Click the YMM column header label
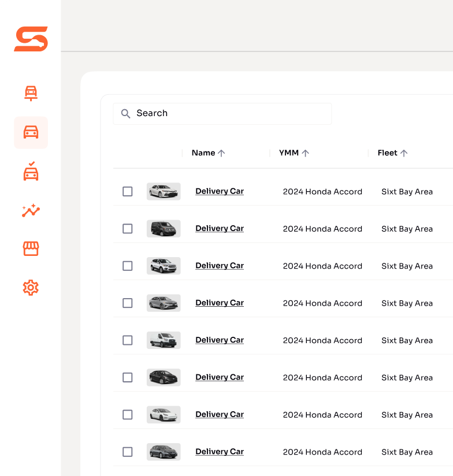 (x=289, y=153)
